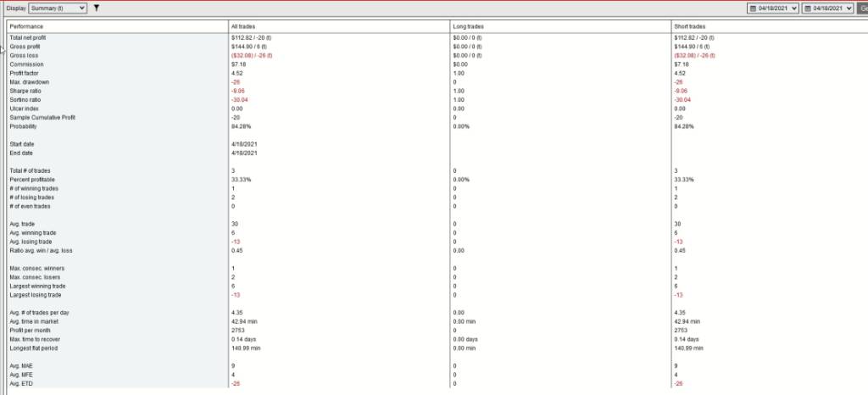Click the Avg. time in market label
Screen dimensions: 868x395
pyautogui.click(x=34, y=321)
